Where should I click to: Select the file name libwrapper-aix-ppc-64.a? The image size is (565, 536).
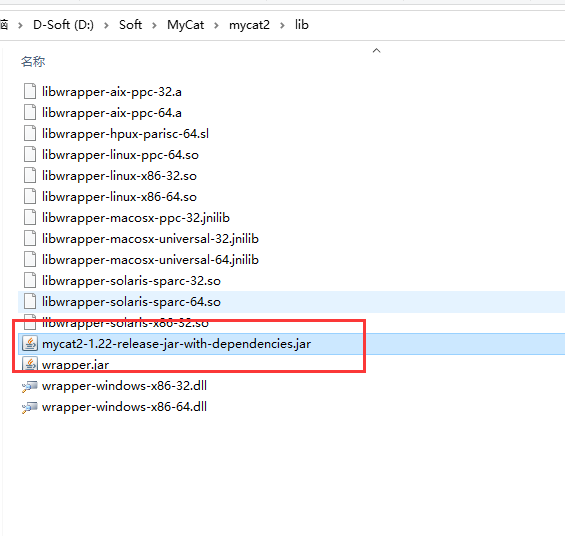pos(112,113)
